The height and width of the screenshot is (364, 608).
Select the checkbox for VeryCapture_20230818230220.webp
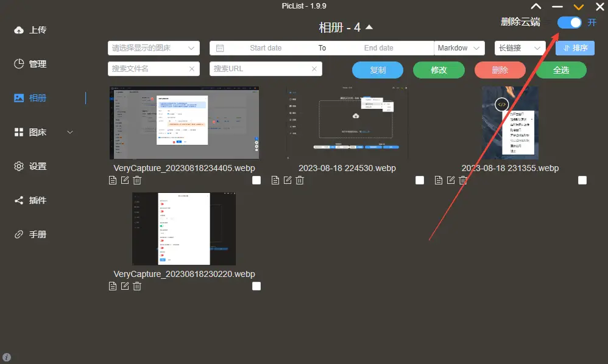256,286
